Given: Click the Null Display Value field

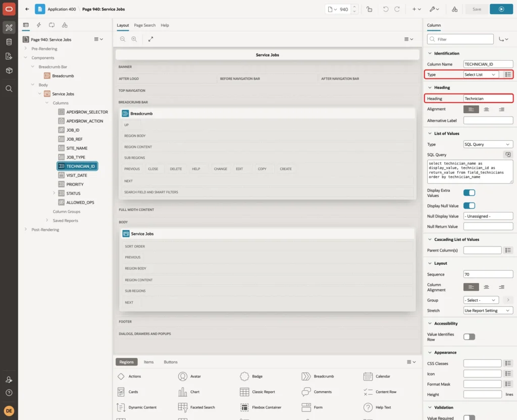Looking at the screenshot, I should point(488,216).
